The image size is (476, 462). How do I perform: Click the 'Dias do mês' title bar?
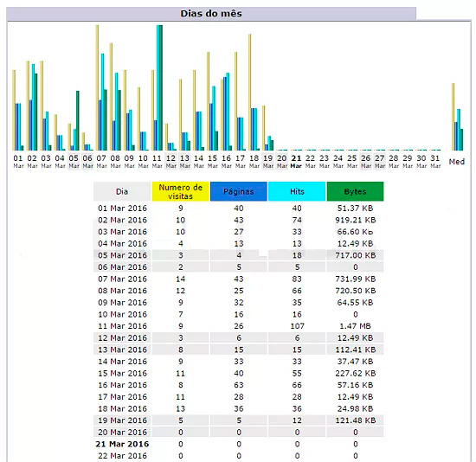(x=211, y=14)
